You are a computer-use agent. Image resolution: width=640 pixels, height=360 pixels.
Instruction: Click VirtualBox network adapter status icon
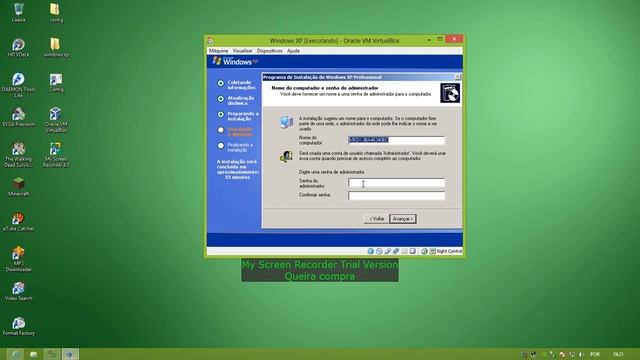click(x=396, y=251)
